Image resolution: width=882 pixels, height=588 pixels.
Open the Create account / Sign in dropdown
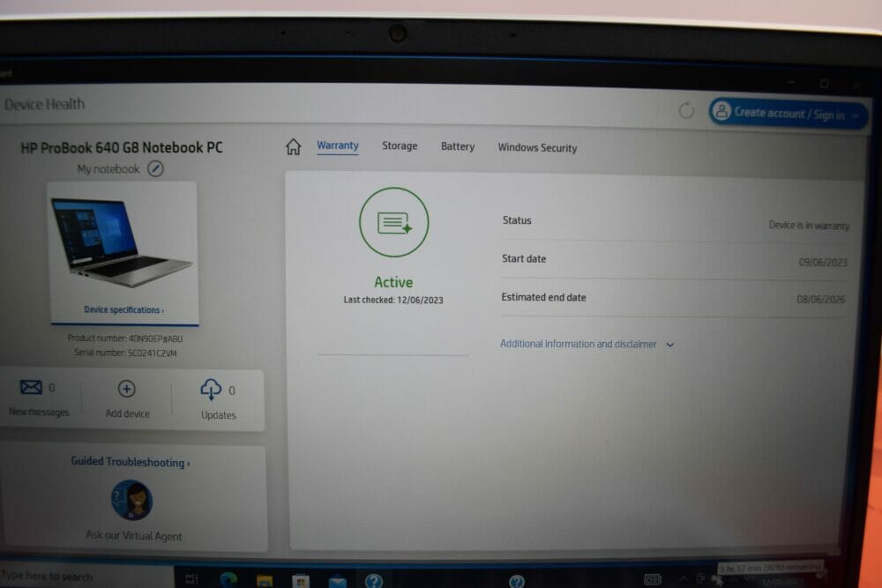788,113
